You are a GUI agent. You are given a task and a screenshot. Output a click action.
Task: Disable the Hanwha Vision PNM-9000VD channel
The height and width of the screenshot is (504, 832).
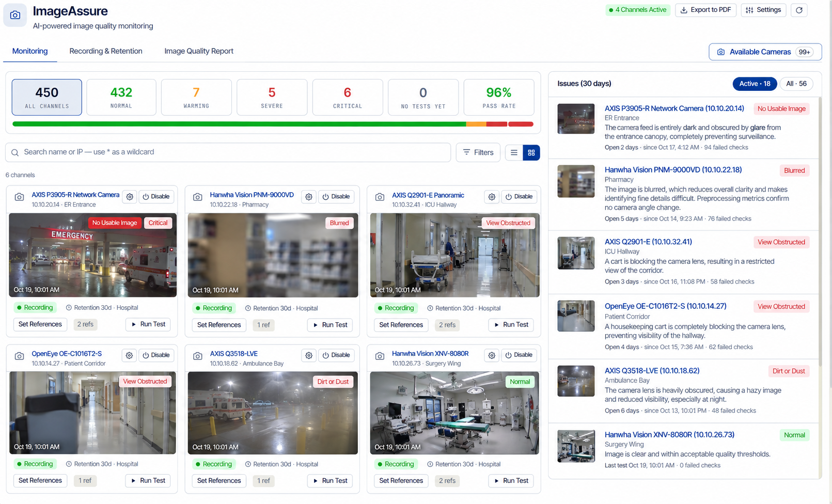click(x=336, y=197)
